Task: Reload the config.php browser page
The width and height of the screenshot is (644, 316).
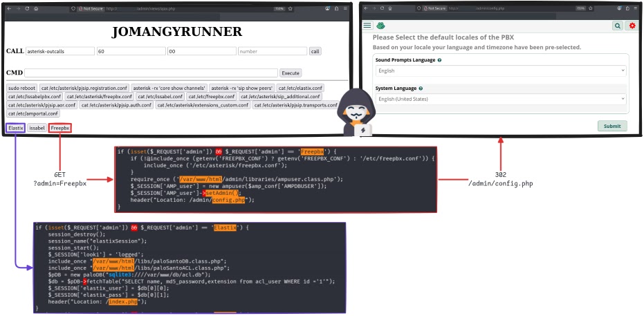Action: (x=382, y=8)
